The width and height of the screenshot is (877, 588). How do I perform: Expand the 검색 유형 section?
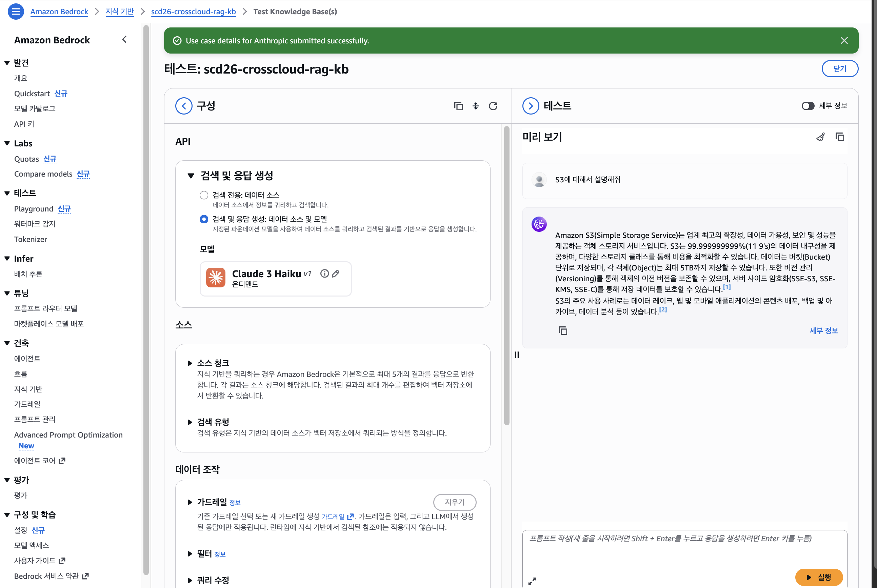pyautogui.click(x=190, y=422)
